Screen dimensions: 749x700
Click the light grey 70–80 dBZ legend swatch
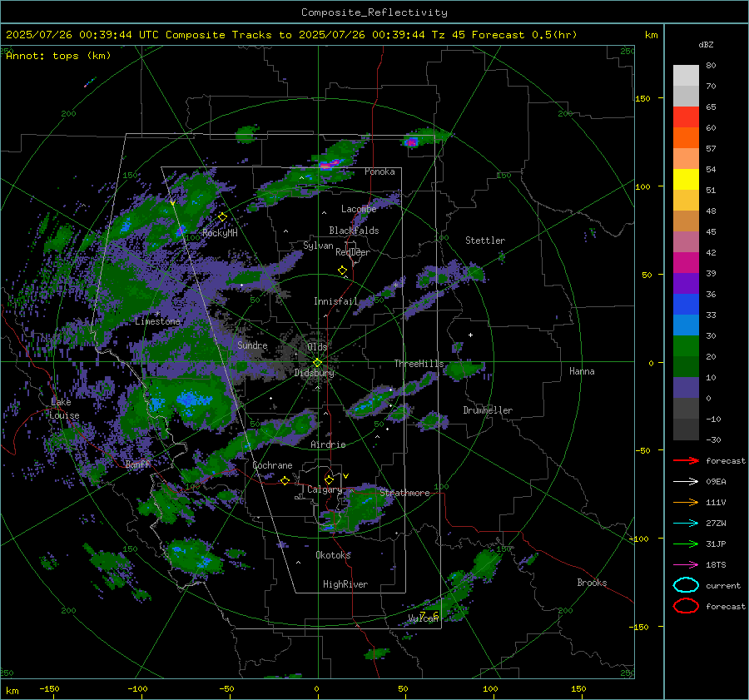click(686, 76)
